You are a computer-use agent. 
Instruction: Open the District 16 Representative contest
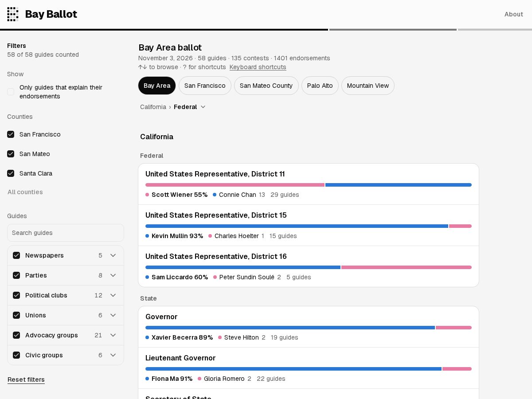[309, 266]
